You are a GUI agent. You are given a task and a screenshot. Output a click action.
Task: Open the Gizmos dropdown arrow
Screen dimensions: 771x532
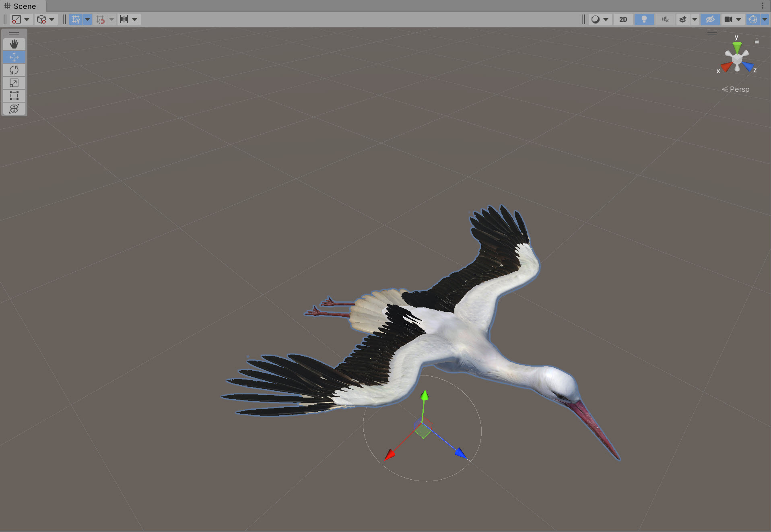click(x=765, y=19)
